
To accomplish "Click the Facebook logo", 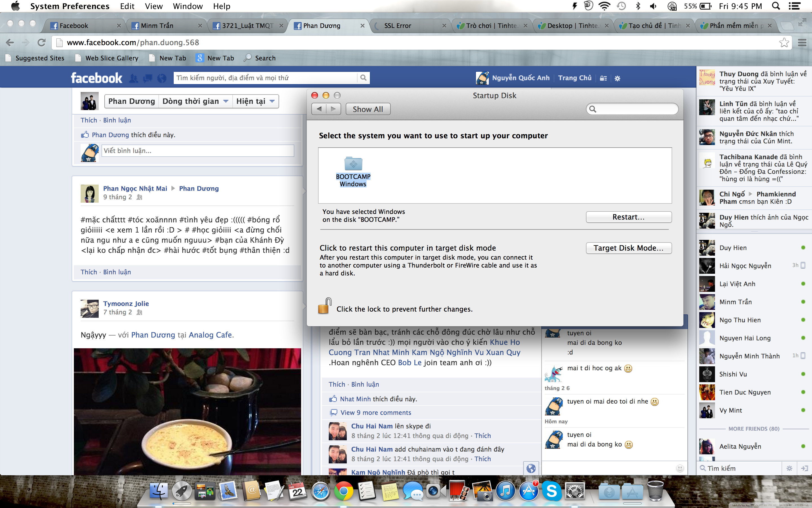I will pyautogui.click(x=96, y=78).
